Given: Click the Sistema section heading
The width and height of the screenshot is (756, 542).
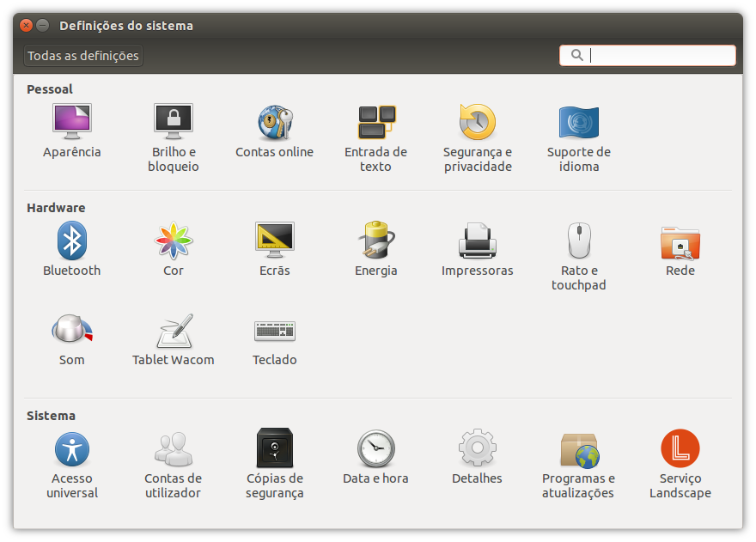Looking at the screenshot, I should [x=51, y=416].
